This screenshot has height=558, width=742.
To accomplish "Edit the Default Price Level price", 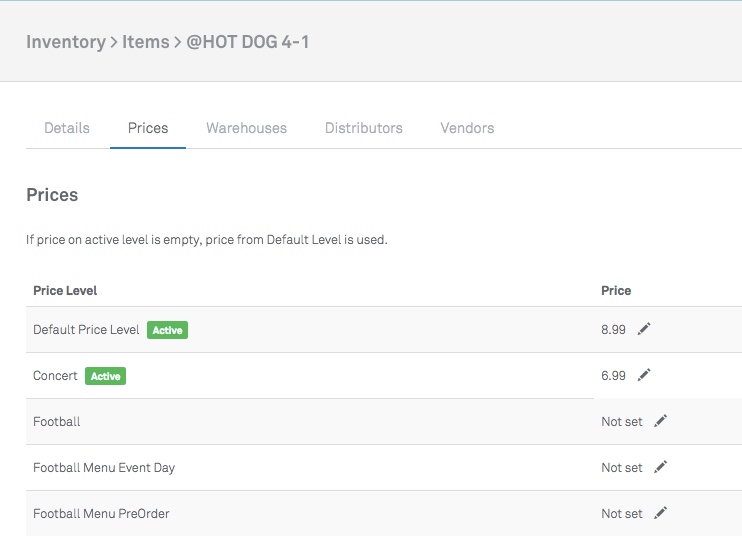I will pyautogui.click(x=644, y=329).
